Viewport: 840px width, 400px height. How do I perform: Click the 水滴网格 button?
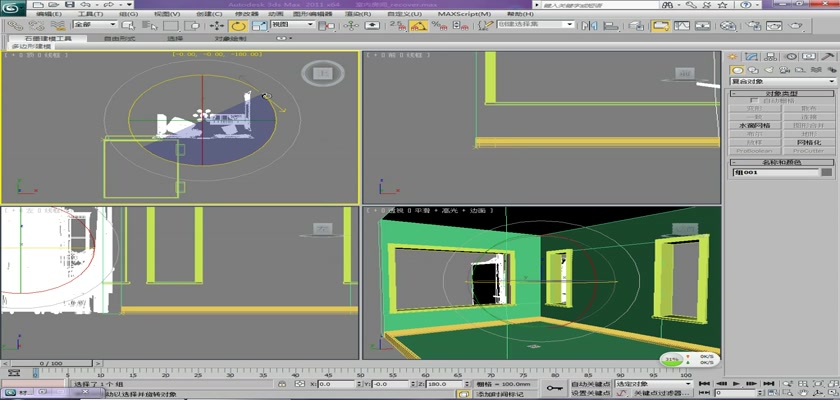pos(755,125)
